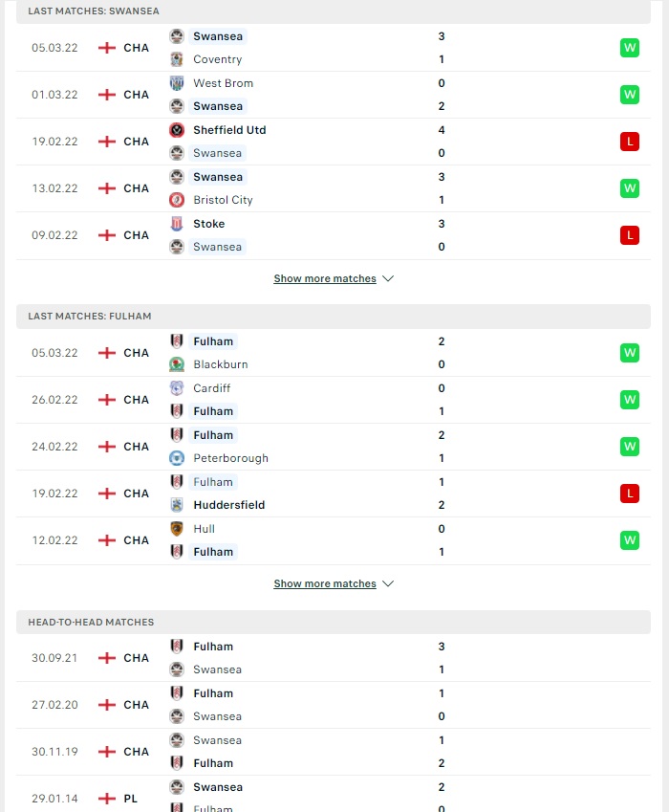Click the Huddersfield club crest
The image size is (669, 812).
tap(177, 505)
